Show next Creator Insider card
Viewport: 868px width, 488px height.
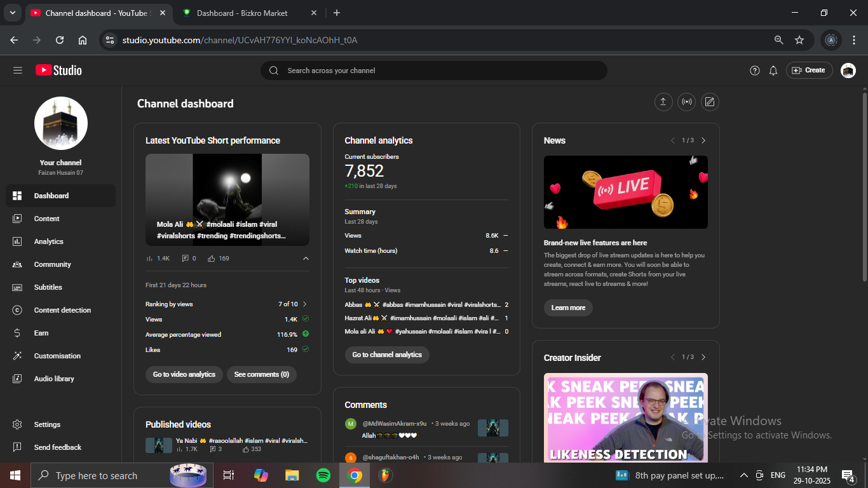click(703, 357)
